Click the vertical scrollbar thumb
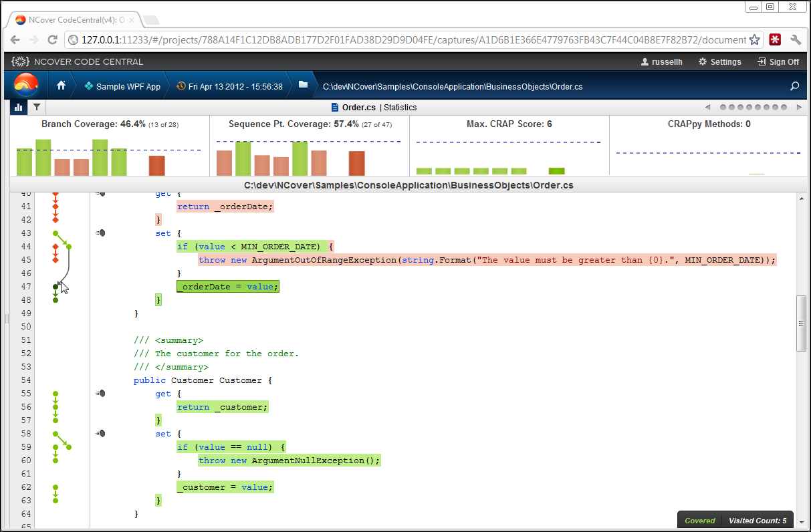The image size is (811, 532). coord(801,323)
